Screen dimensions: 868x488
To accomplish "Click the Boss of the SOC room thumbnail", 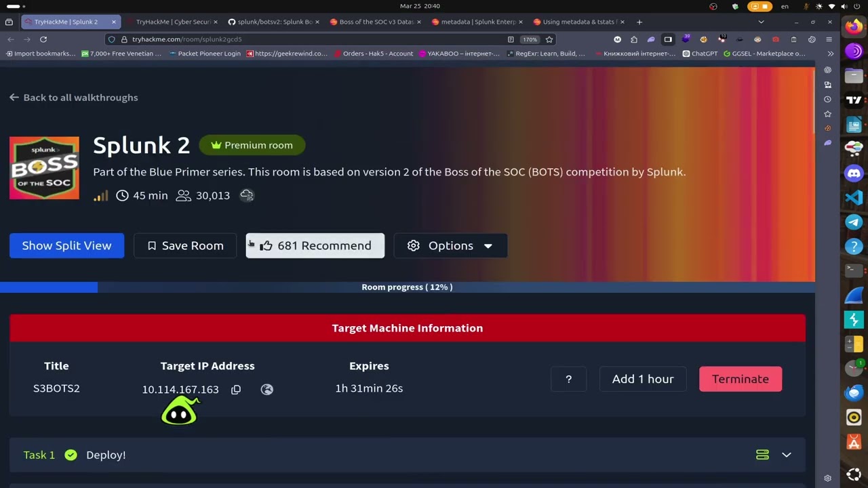I will point(44,168).
